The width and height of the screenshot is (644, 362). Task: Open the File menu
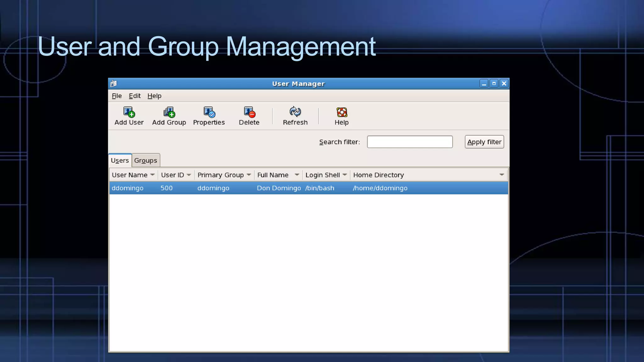point(117,96)
